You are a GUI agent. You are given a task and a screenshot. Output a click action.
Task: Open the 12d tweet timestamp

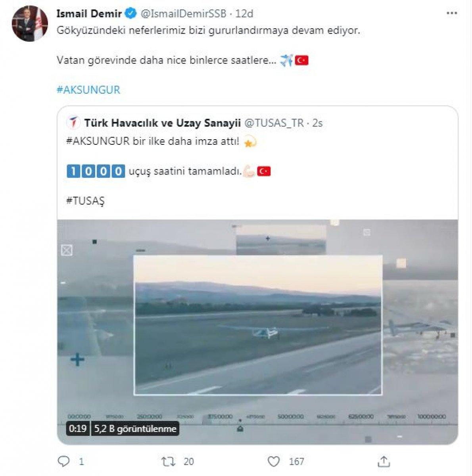coord(244,14)
